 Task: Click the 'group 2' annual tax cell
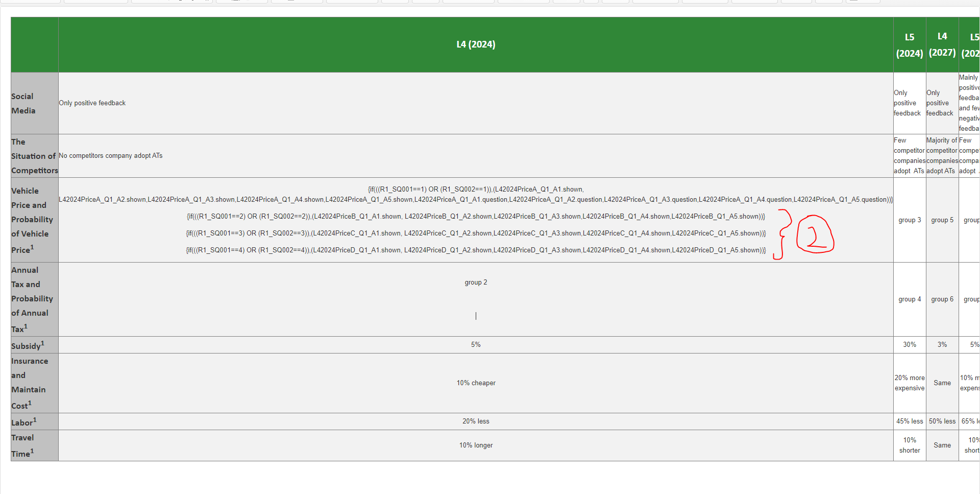coord(475,283)
